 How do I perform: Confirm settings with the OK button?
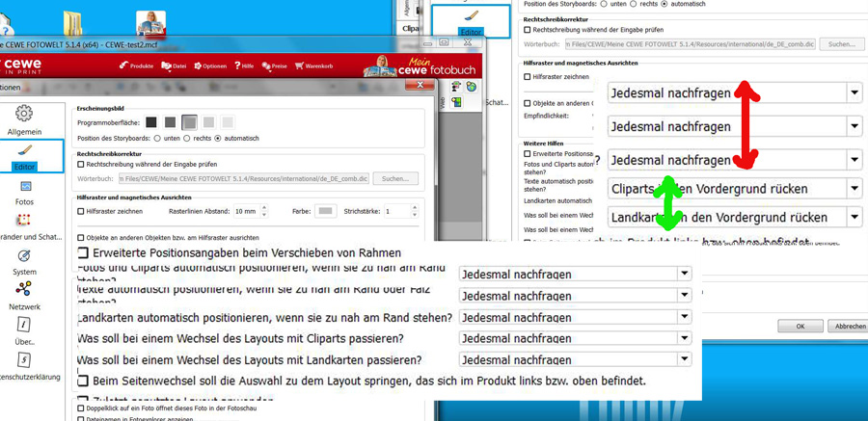click(x=799, y=327)
